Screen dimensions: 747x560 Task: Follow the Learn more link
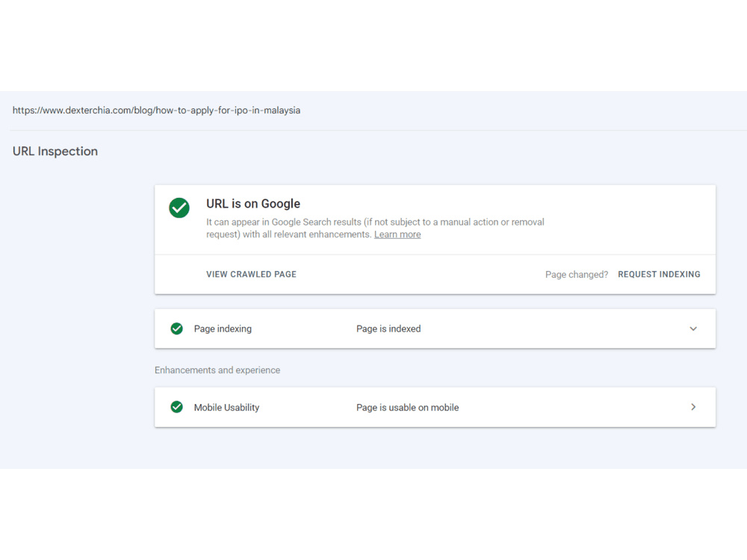coord(397,234)
